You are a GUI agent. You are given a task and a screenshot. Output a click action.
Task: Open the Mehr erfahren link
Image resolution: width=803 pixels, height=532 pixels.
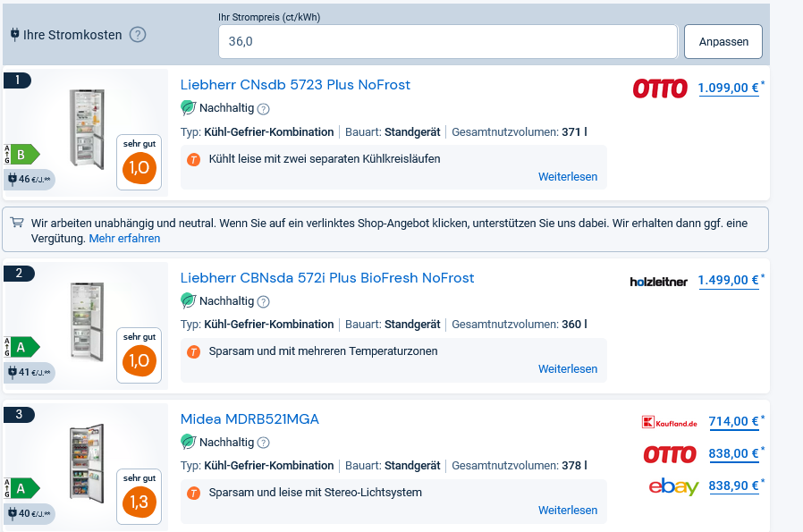click(124, 239)
